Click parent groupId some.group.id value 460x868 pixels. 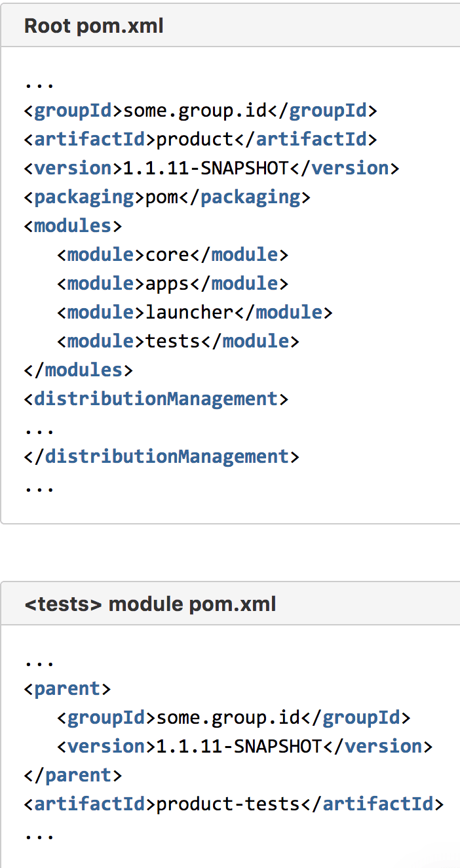(x=227, y=718)
